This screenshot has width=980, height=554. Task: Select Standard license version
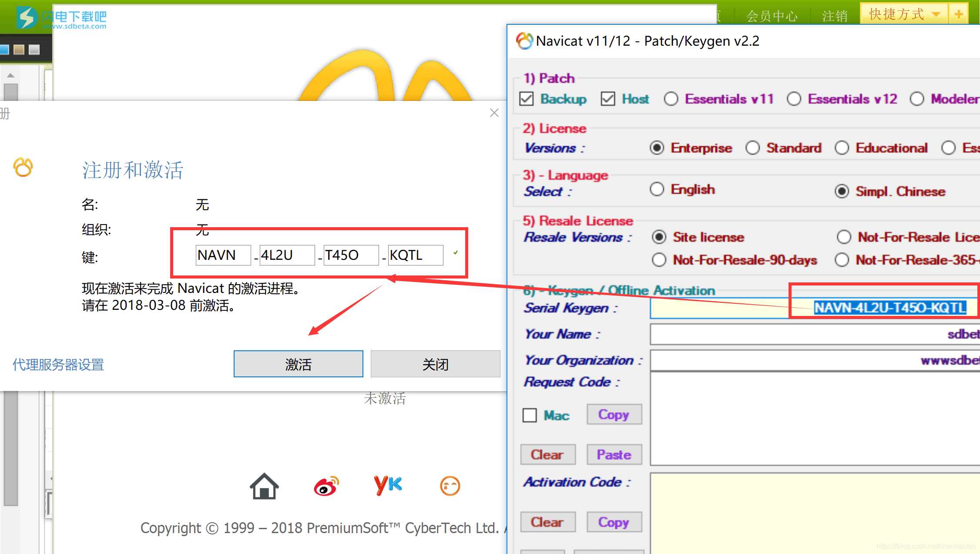point(753,148)
